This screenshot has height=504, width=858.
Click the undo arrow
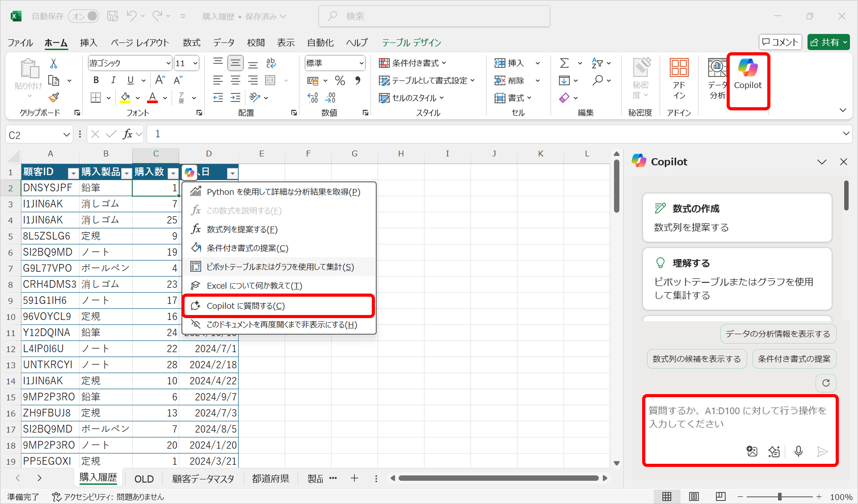click(131, 16)
